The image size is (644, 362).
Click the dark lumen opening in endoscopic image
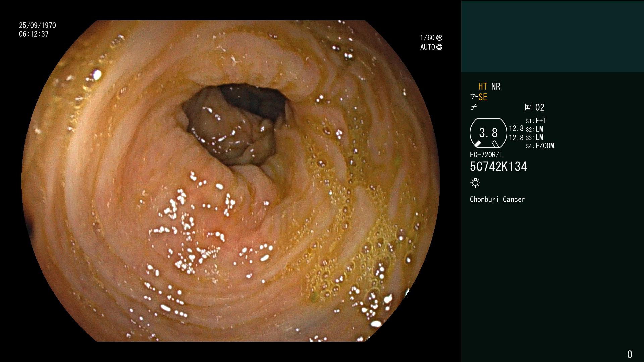235,124
